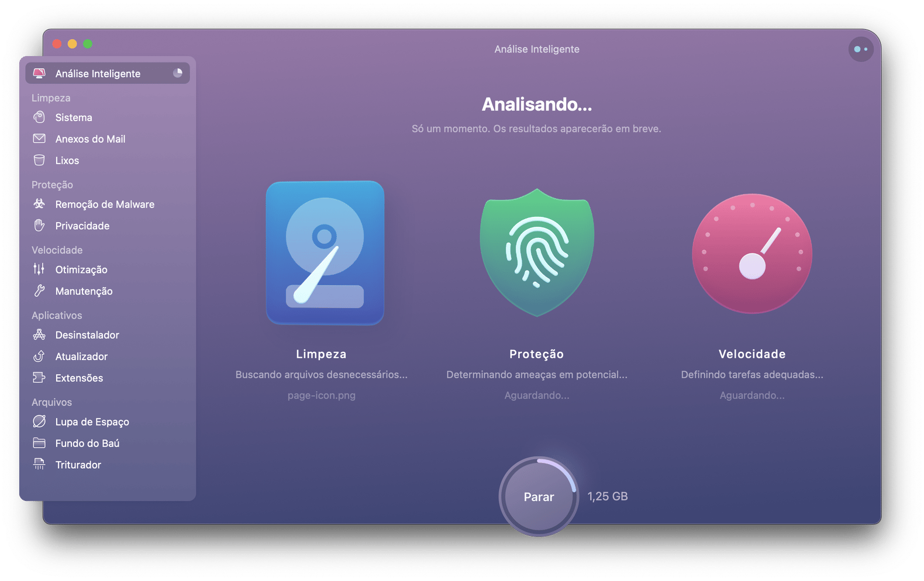
Task: Click the Análise Inteligente monitor icon in sidebar
Action: (x=39, y=73)
